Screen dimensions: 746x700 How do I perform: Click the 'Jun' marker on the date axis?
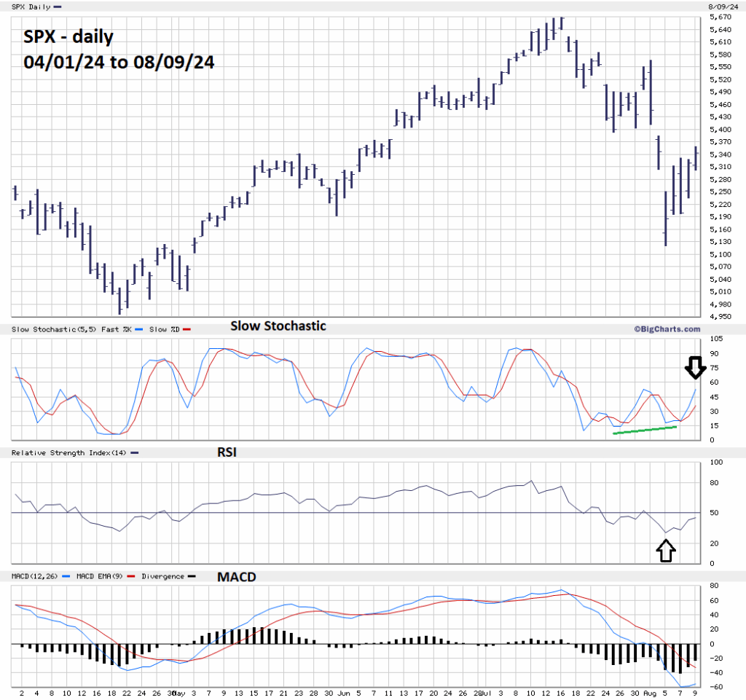[345, 693]
